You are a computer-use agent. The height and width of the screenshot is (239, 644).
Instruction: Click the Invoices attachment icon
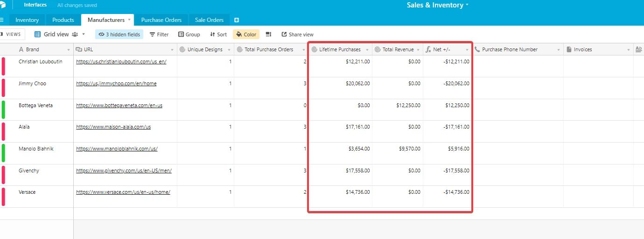tap(569, 49)
